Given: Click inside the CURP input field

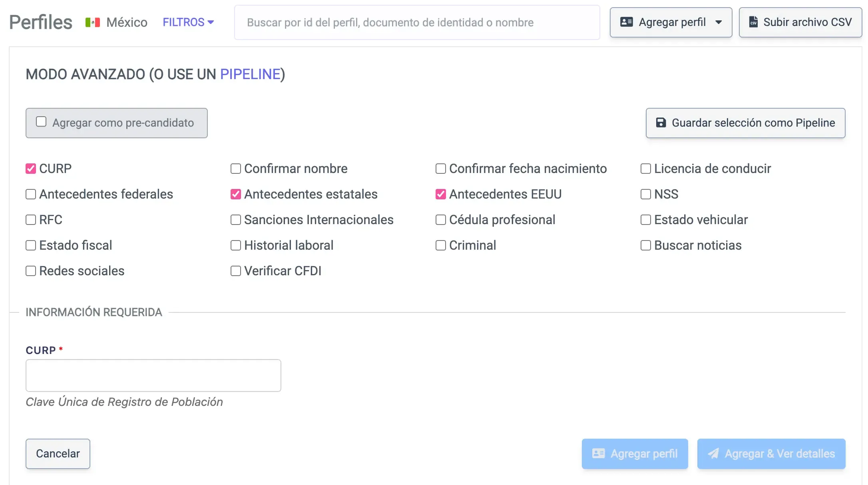Looking at the screenshot, I should point(153,376).
